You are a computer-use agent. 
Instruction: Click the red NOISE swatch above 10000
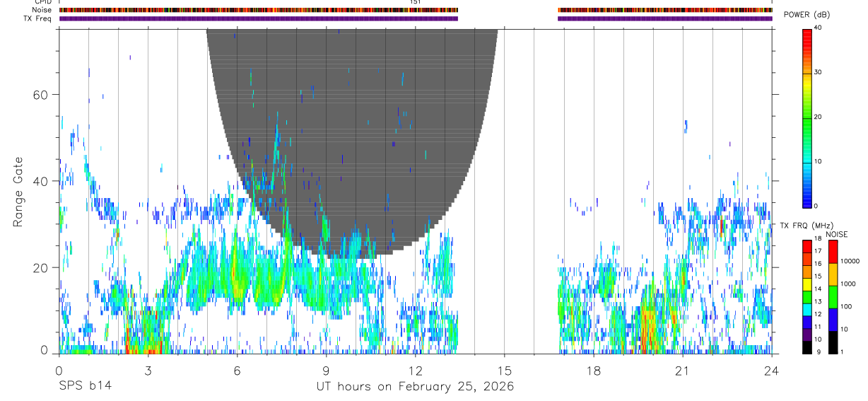[833, 251]
